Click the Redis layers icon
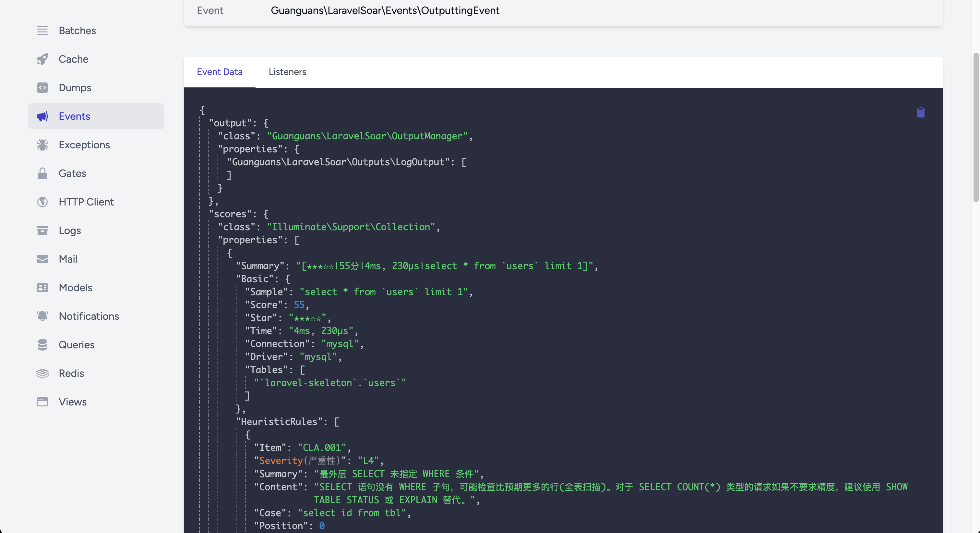 [42, 373]
